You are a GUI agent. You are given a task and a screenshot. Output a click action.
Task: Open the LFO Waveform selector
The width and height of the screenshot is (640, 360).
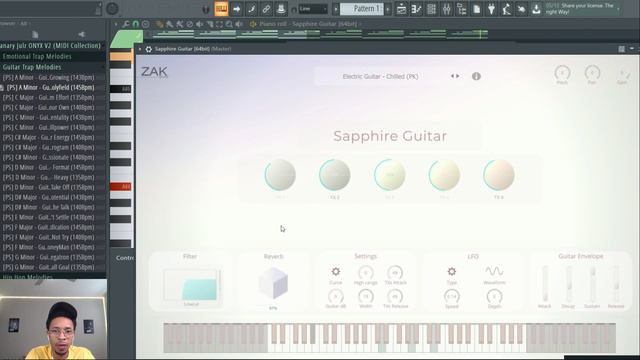(x=494, y=271)
